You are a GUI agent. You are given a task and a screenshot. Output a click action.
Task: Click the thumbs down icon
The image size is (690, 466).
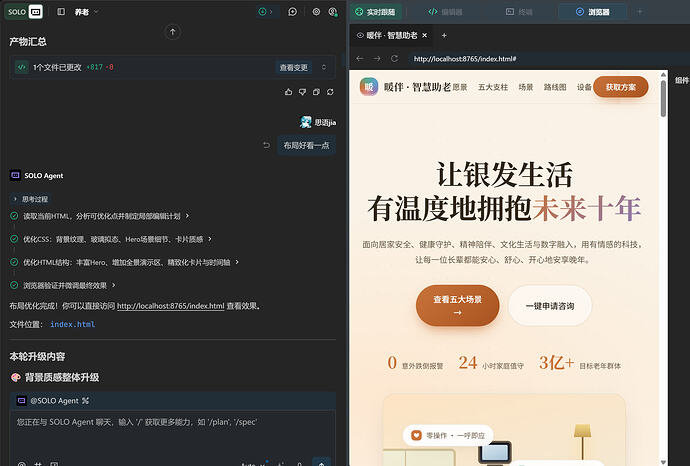(302, 92)
